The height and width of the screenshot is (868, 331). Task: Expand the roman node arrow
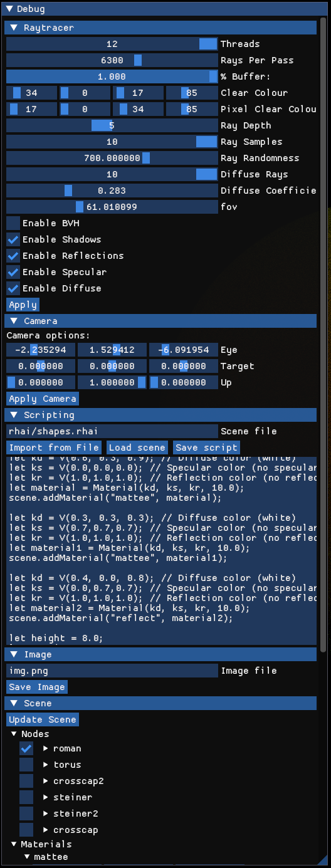(x=46, y=748)
